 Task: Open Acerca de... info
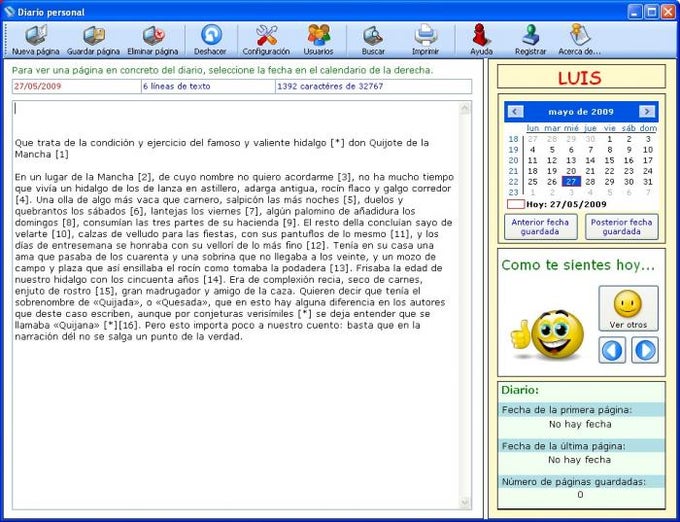(x=579, y=40)
